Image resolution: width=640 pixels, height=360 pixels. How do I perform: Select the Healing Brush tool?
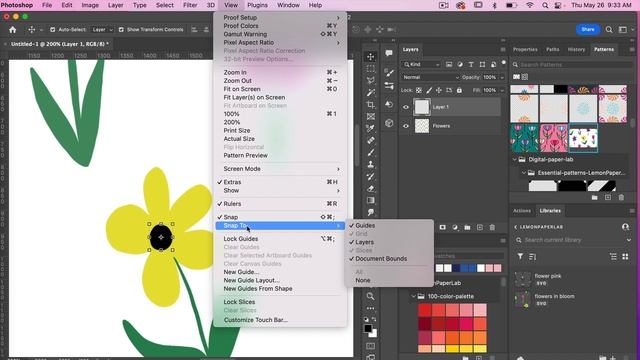[x=371, y=140]
